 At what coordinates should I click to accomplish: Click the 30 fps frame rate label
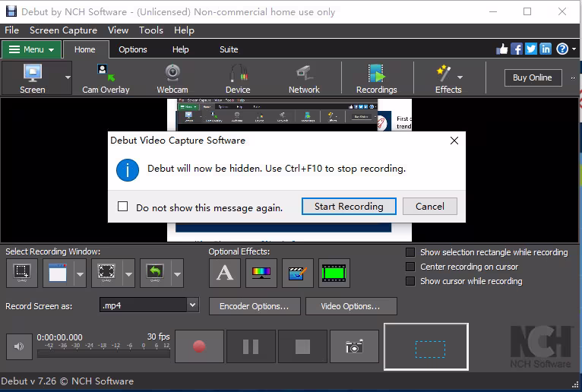159,337
